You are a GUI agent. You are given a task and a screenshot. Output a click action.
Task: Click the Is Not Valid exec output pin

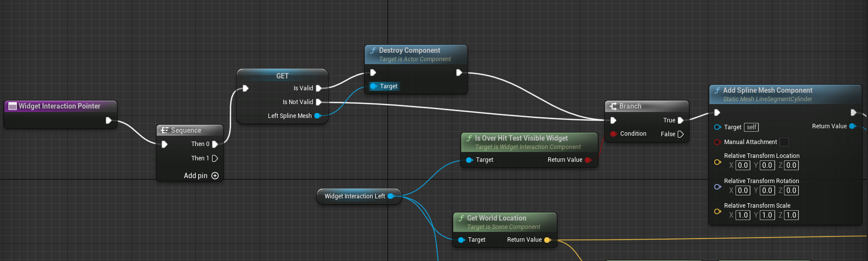319,102
